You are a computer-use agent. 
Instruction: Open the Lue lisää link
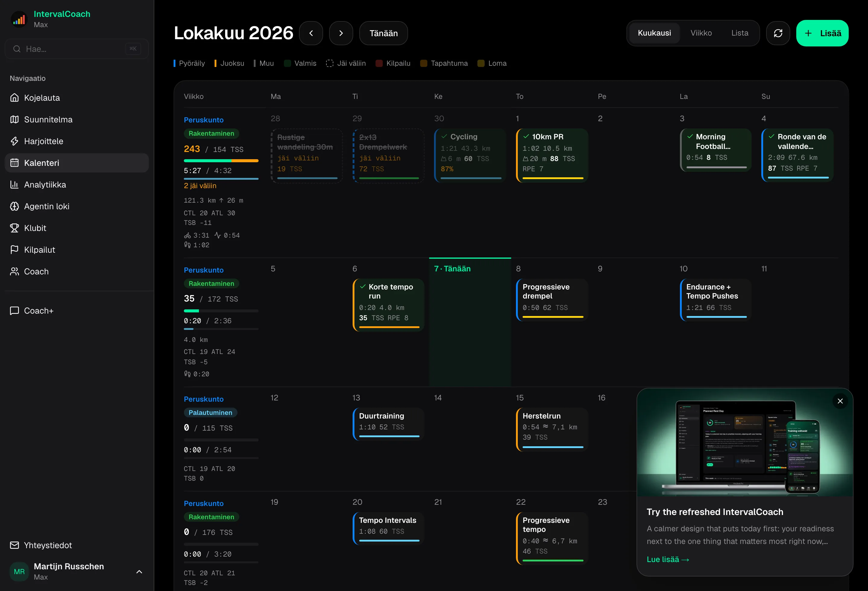pos(668,559)
